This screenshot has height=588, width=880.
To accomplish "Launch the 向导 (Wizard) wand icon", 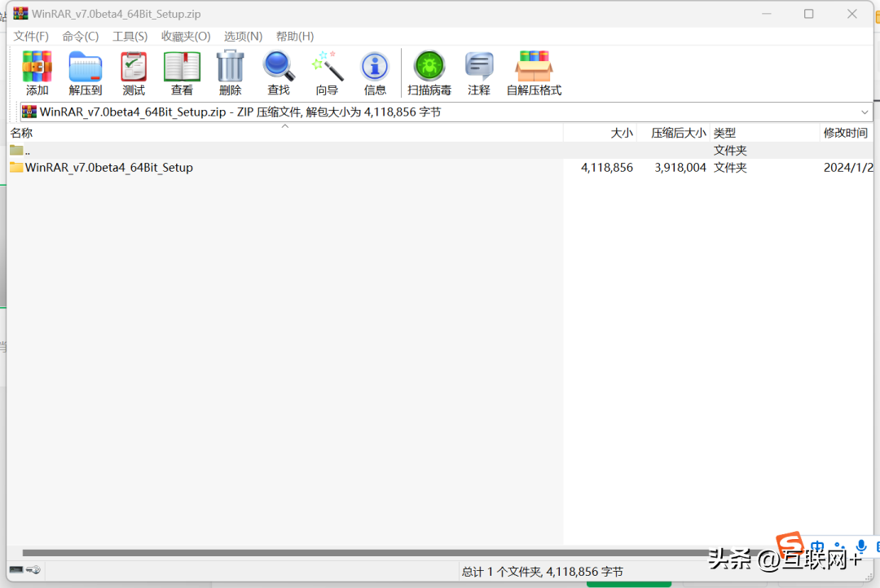I will click(327, 73).
